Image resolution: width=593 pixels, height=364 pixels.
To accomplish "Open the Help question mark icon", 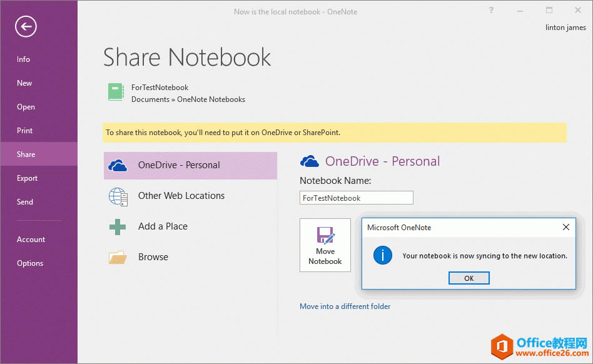I will [x=492, y=11].
